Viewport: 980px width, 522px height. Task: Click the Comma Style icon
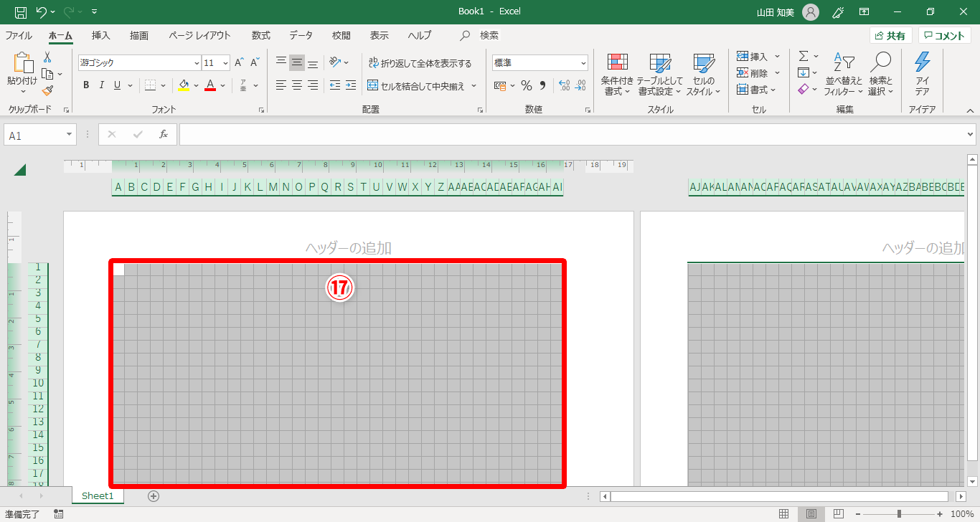(542, 86)
